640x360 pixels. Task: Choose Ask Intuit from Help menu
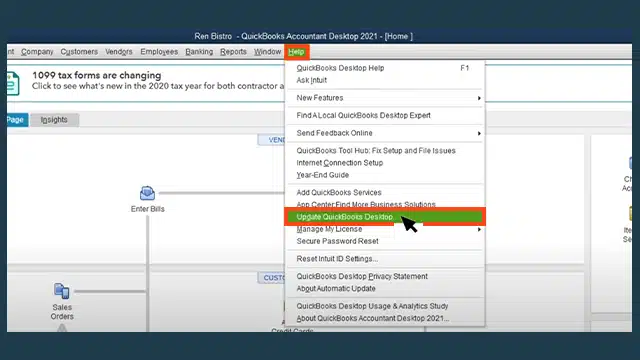384,80
